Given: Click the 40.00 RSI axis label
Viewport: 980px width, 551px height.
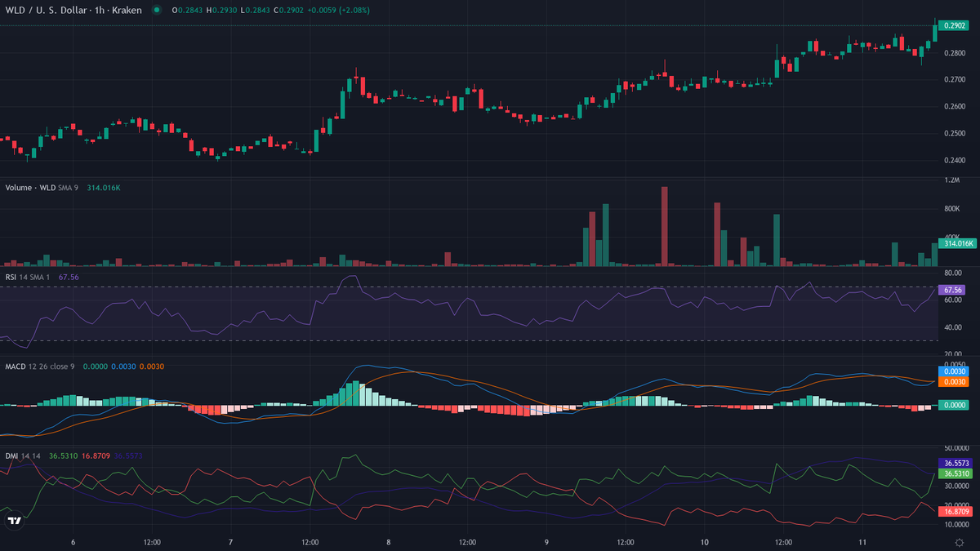Looking at the screenshot, I should [952, 327].
